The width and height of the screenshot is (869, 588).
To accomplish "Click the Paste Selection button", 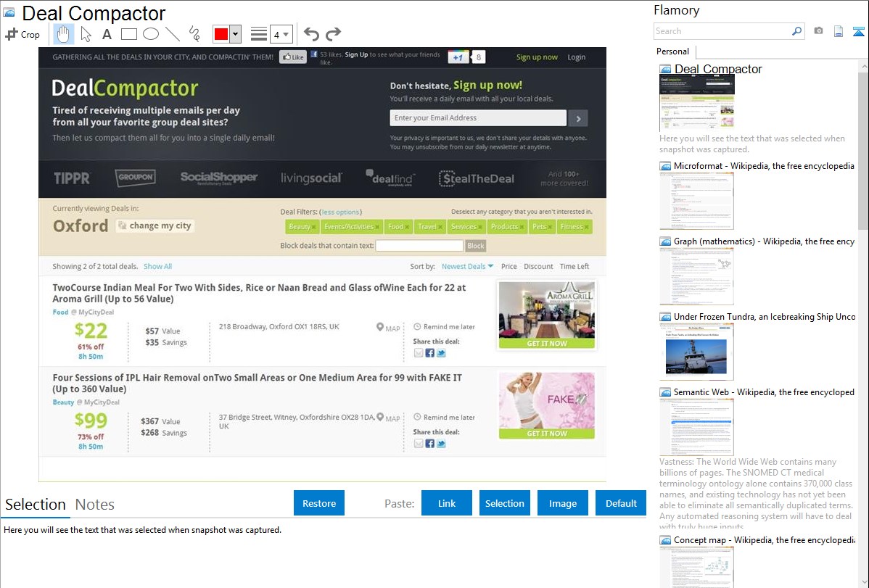I will 505,503.
